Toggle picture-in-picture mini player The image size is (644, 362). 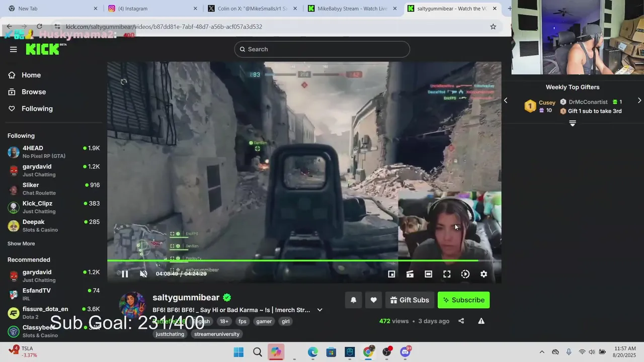pos(391,274)
